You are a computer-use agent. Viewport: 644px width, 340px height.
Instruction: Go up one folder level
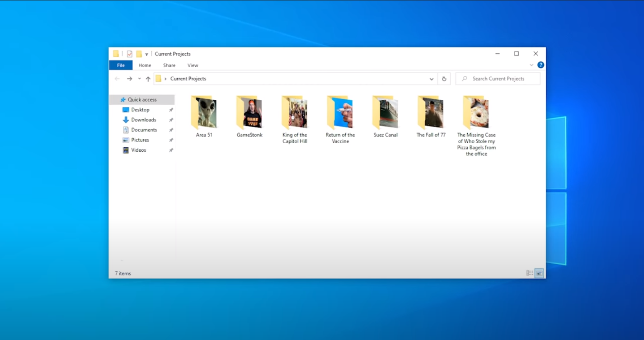[148, 79]
